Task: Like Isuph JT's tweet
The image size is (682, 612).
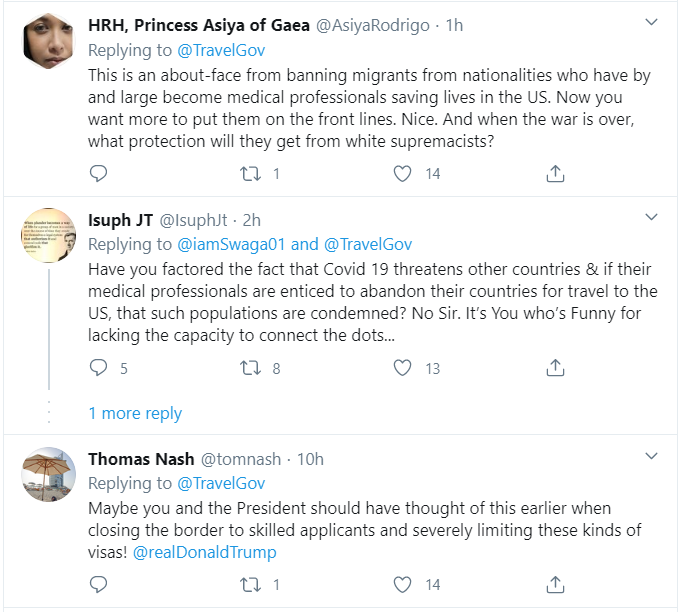Action: (x=402, y=368)
